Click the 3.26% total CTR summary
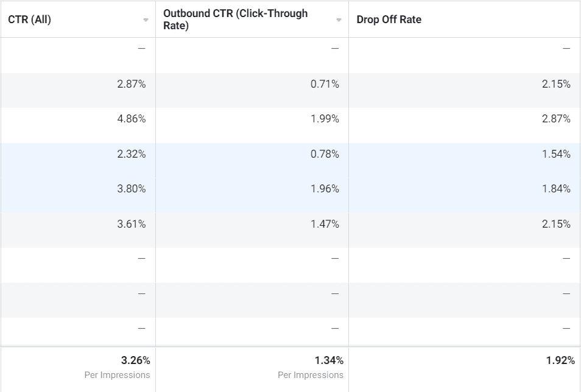 [136, 360]
